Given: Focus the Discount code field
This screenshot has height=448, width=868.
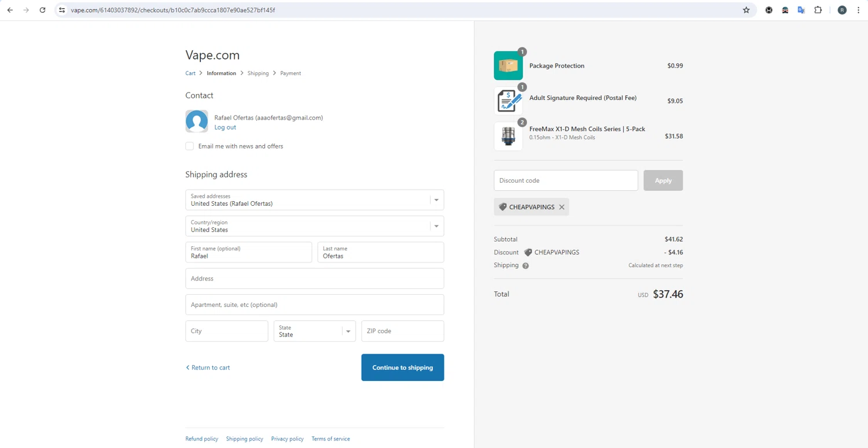Looking at the screenshot, I should pyautogui.click(x=566, y=180).
